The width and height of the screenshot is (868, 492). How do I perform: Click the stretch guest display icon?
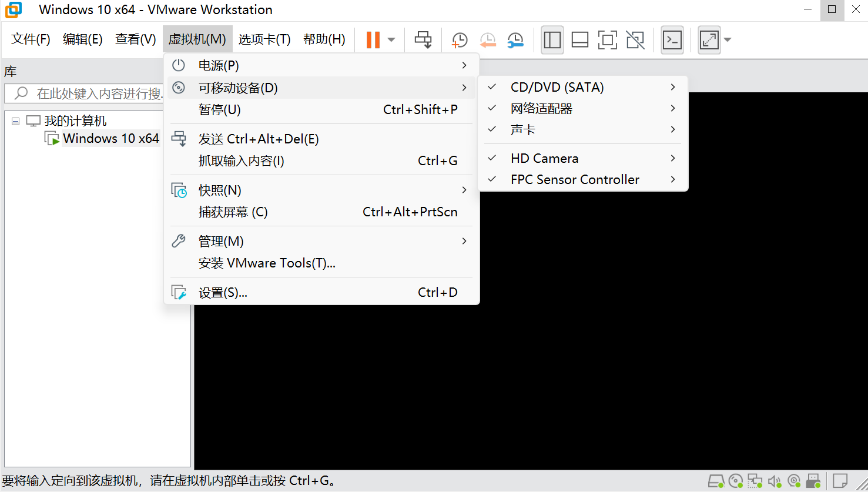709,40
